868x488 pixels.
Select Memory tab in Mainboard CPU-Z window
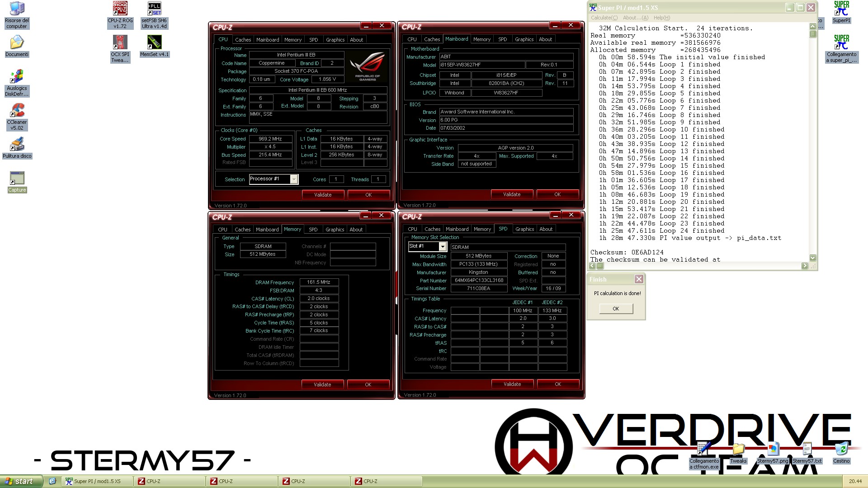[x=481, y=39]
